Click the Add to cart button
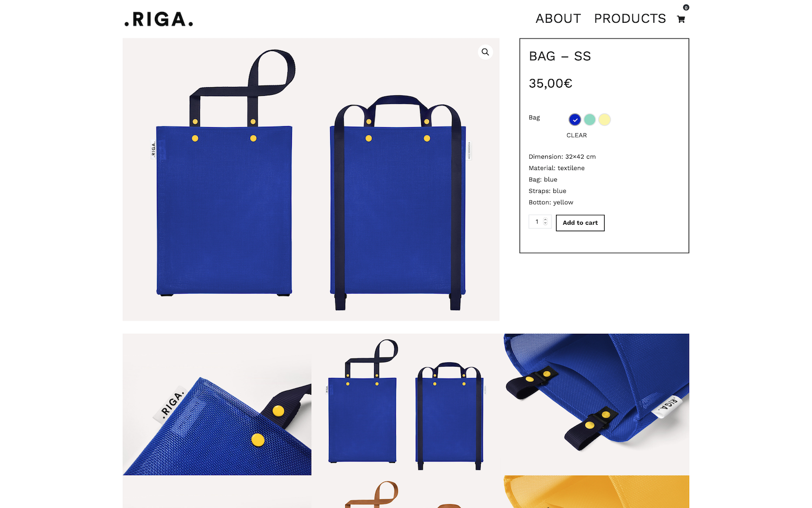The height and width of the screenshot is (508, 812). (580, 223)
